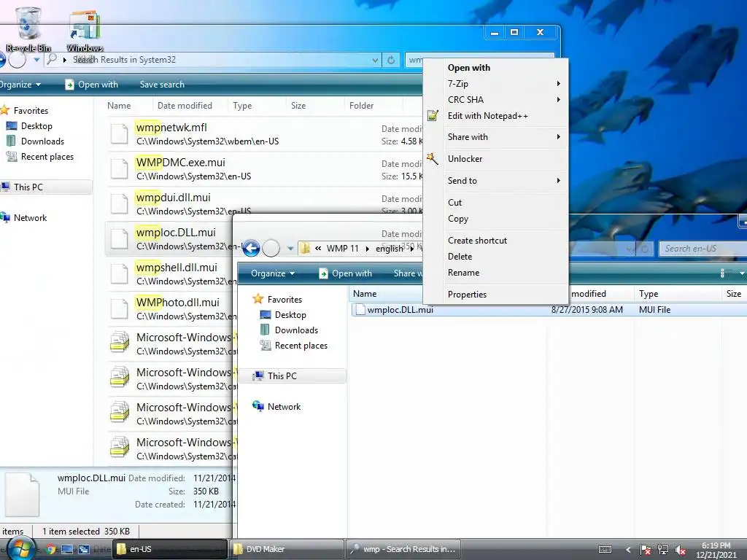This screenshot has height=560, width=747.
Task: Choose Cut in context menu
Action: pyautogui.click(x=495, y=203)
